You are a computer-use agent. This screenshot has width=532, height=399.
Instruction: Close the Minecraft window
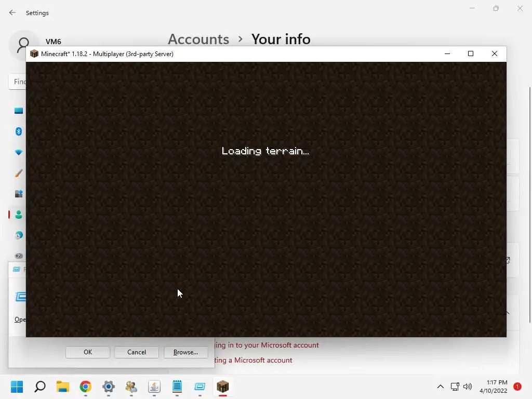495,54
